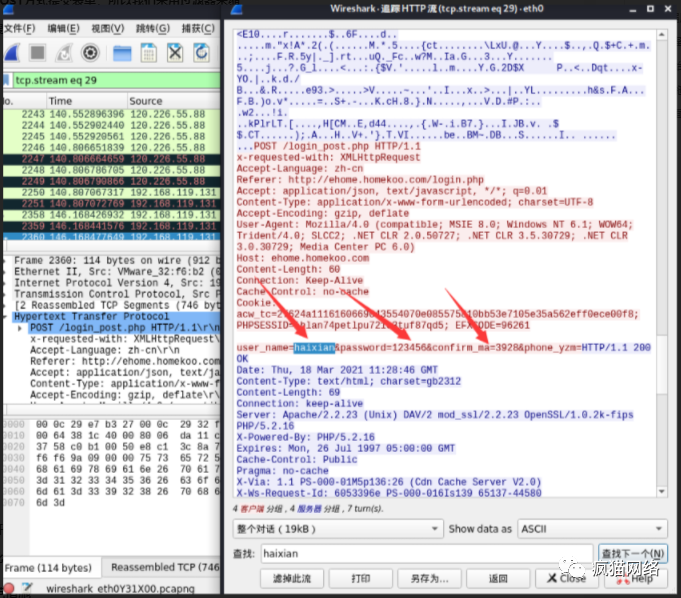The image size is (681, 598).
Task: Select packet 2358 in packet list
Action: [112, 215]
